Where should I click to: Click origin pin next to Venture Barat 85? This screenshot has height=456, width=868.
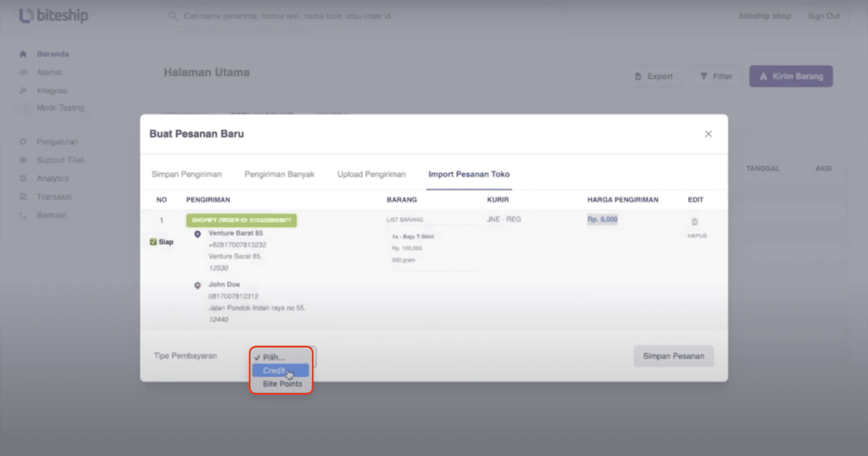(197, 234)
